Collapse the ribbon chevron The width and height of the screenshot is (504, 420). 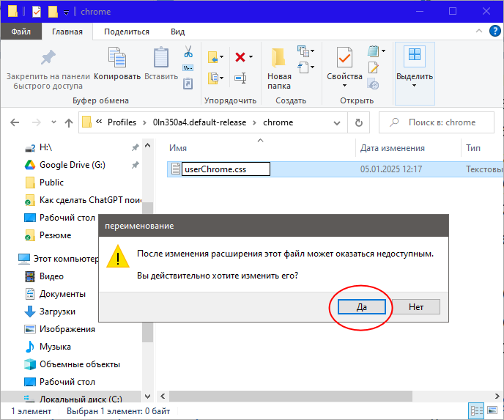point(479,31)
